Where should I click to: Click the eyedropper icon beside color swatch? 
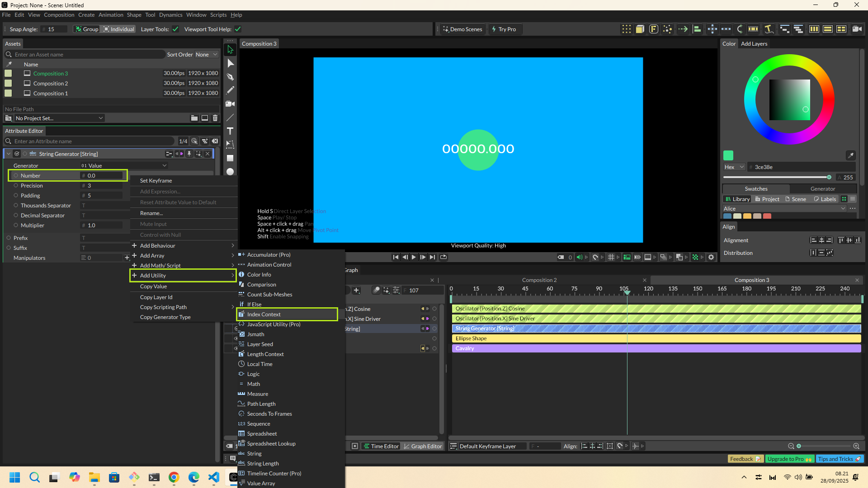pos(850,155)
